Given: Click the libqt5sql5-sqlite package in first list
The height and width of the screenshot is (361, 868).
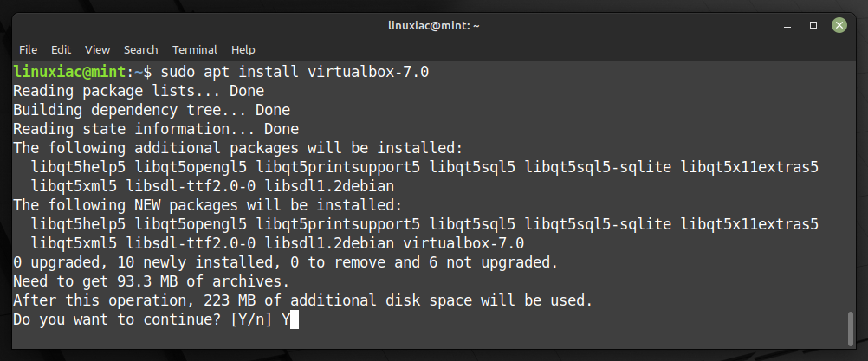Looking at the screenshot, I should click(598, 167).
